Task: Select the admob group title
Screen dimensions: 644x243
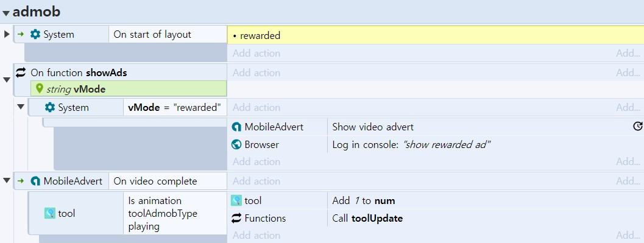Action: tap(37, 12)
